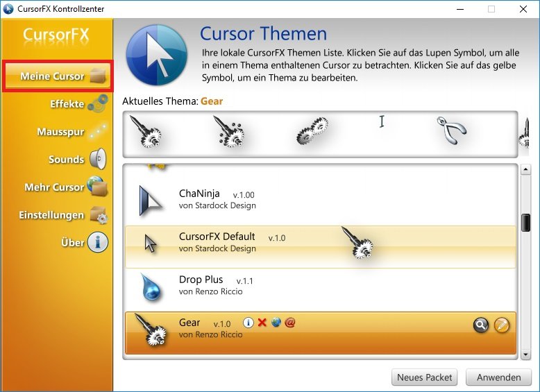Image resolution: width=540 pixels, height=392 pixels.
Task: Click the Mehr Cursor globe box icon
Action: 97,186
